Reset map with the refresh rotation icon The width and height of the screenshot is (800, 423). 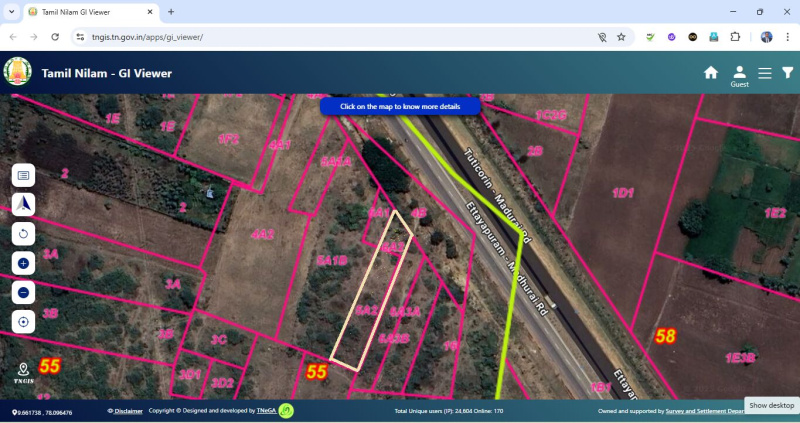(x=23, y=234)
